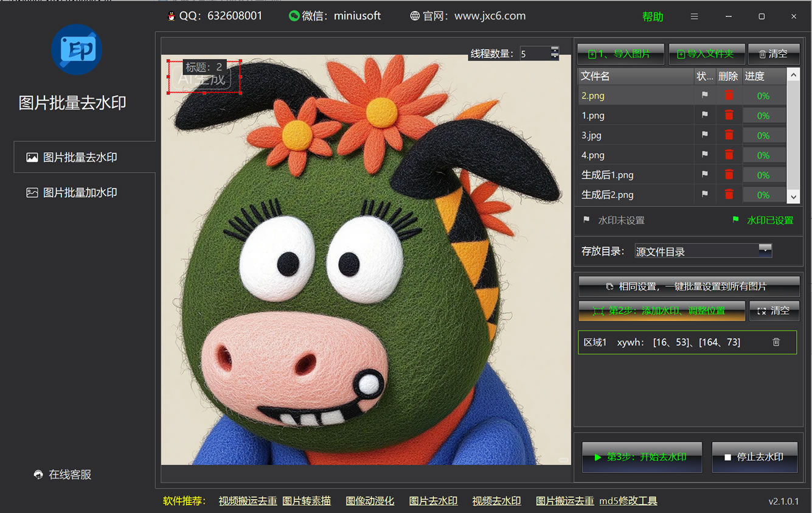Click the app logo in the sidebar
Viewport: 812px width, 513px height.
coord(77,50)
